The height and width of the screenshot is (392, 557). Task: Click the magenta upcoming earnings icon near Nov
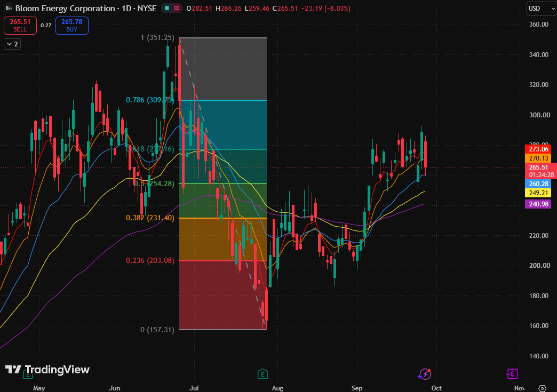(512, 374)
